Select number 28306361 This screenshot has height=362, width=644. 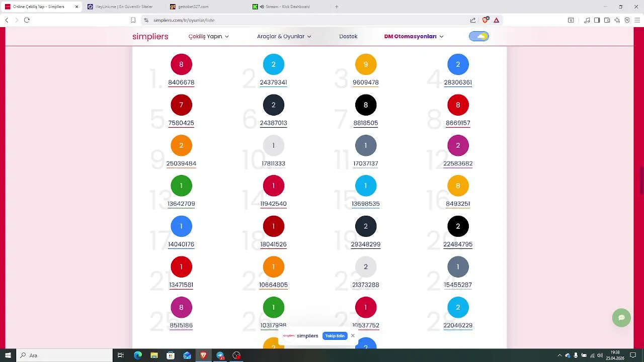tap(458, 82)
